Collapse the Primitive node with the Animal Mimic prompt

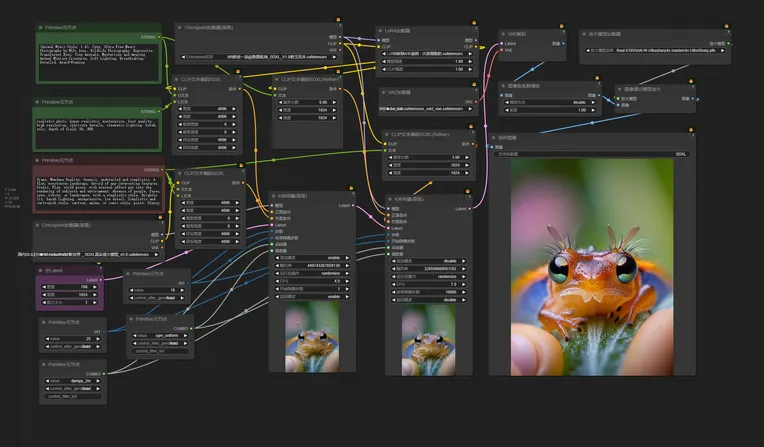tap(41, 28)
